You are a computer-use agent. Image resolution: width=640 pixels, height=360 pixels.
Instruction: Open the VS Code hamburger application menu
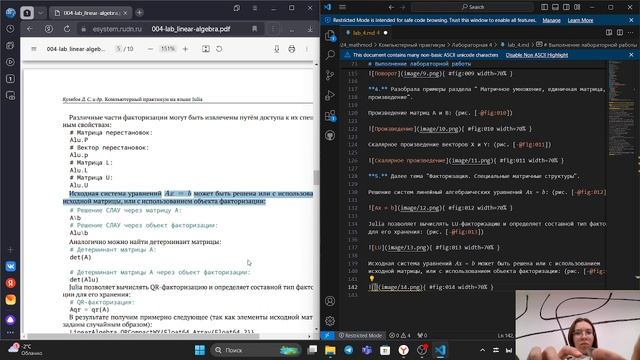point(342,7)
